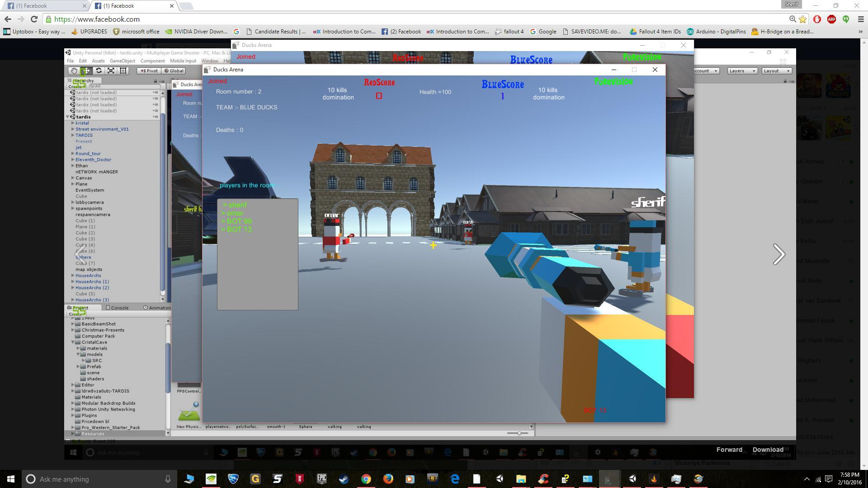Open Unity's GameObject menu
The image size is (868, 488).
point(122,61)
